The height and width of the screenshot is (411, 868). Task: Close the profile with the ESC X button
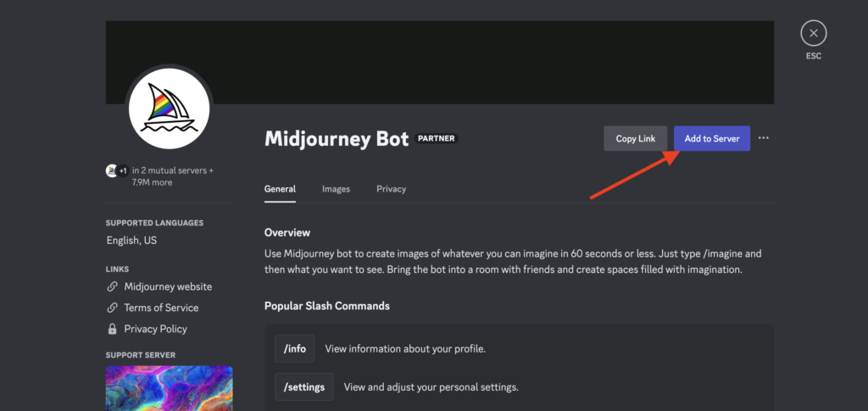pos(813,33)
